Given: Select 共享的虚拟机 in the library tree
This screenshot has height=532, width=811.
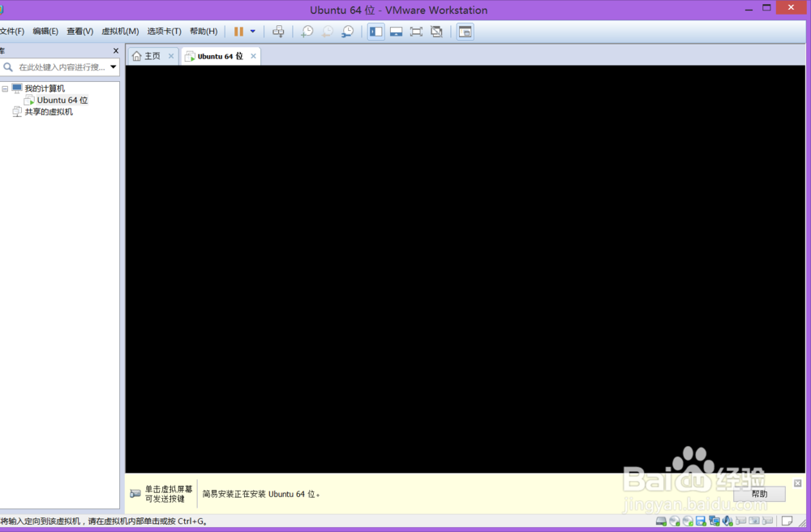Looking at the screenshot, I should coord(49,112).
